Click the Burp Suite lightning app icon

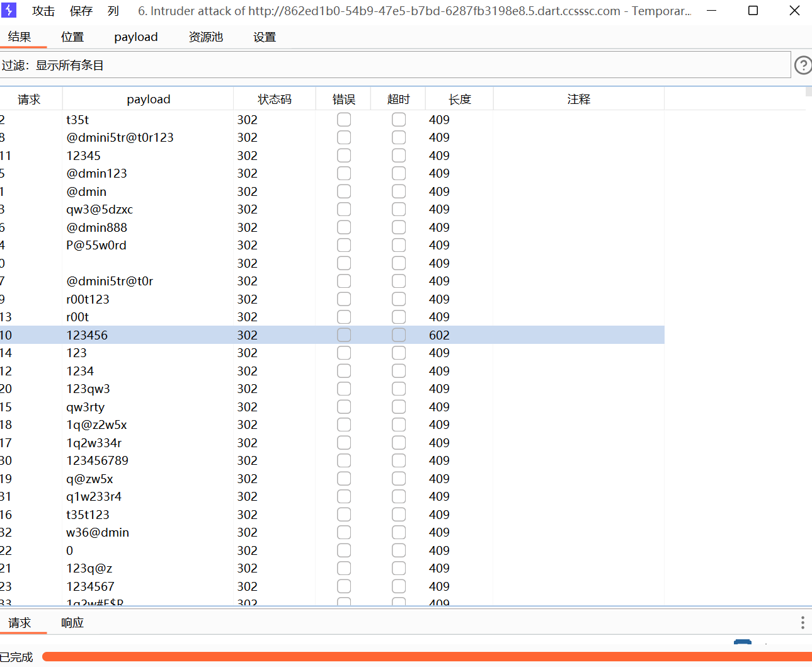[9, 11]
